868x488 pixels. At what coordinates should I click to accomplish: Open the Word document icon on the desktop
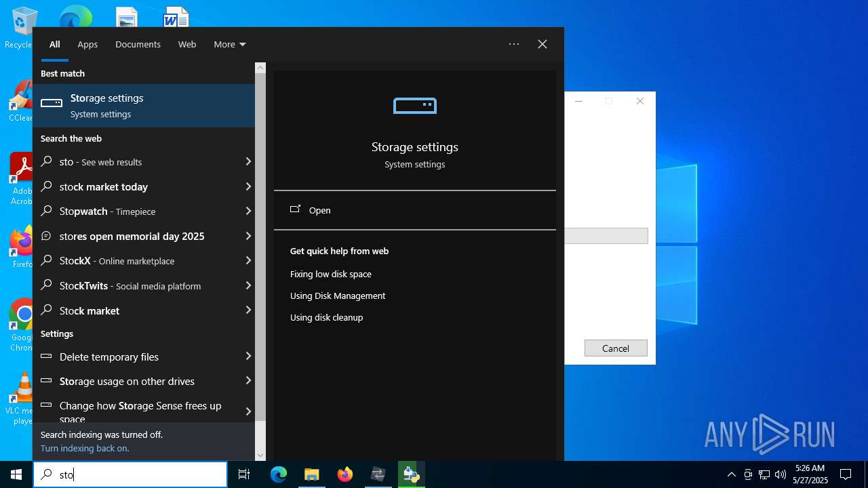176,17
